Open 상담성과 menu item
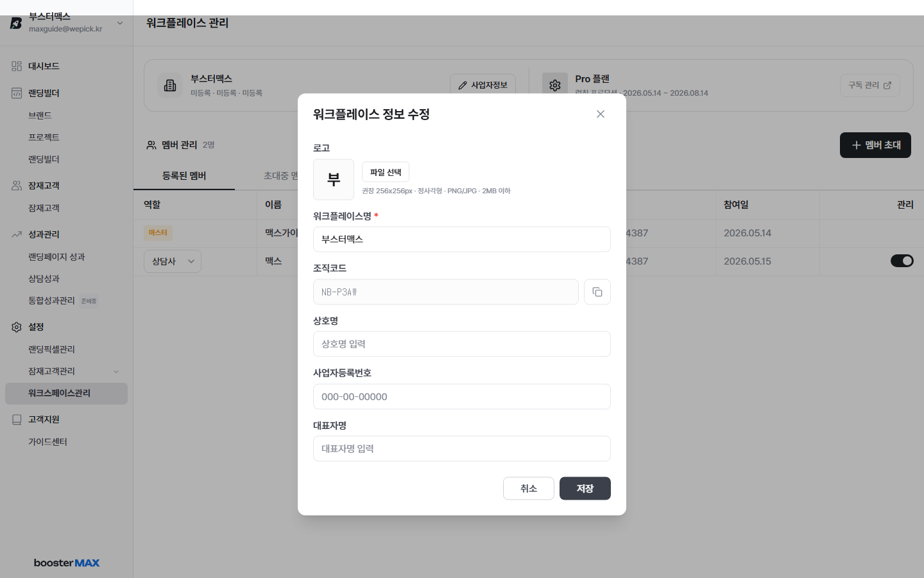 (44, 279)
